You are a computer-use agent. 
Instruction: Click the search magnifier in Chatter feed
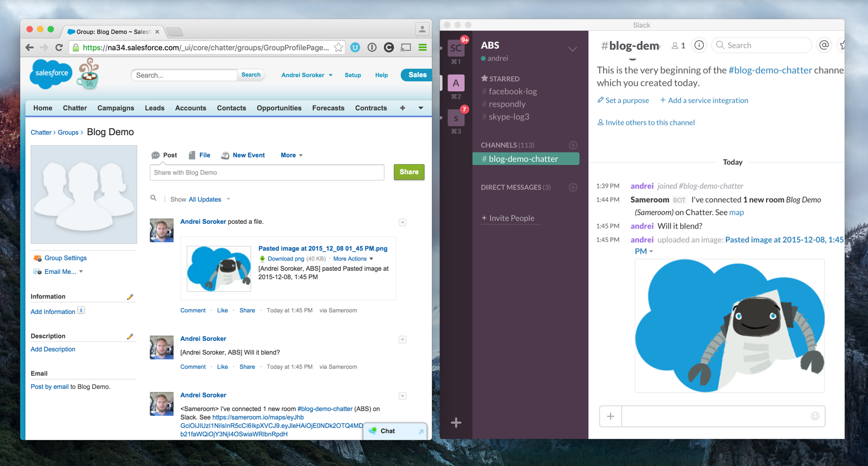(153, 198)
